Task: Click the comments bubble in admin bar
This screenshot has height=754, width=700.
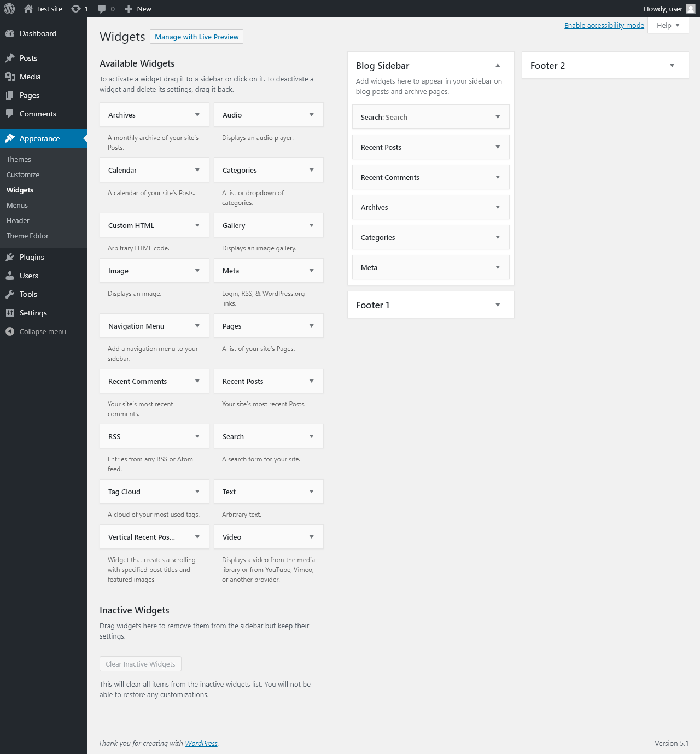Action: tap(102, 9)
